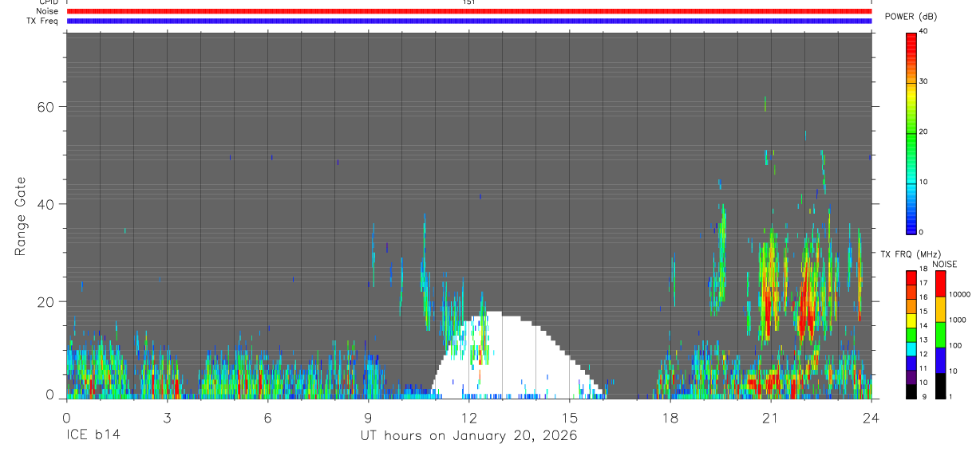Select the 30 tick on the POWER scale
The height and width of the screenshot is (452, 980).
tap(923, 81)
